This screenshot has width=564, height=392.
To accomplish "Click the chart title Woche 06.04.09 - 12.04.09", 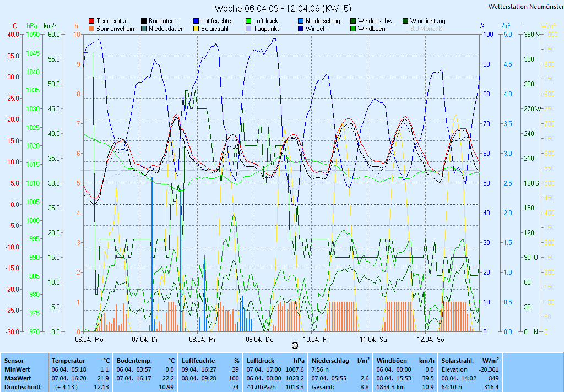I will (283, 8).
